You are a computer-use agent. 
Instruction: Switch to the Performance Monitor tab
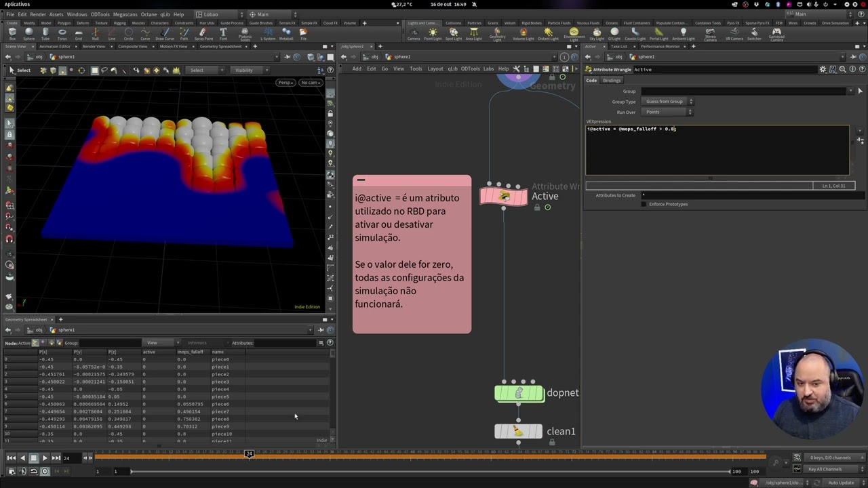[660, 47]
